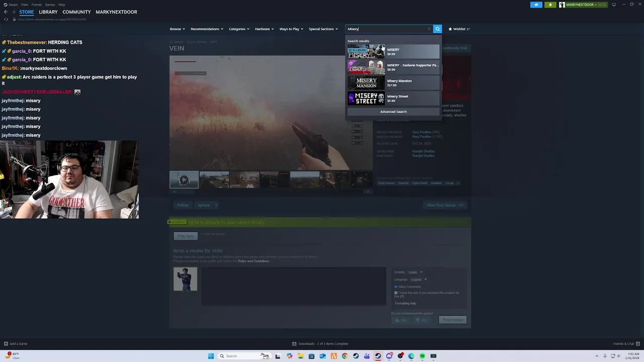644x362 pixels.
Task: Open File Explorer from the taskbar
Action: (300, 356)
